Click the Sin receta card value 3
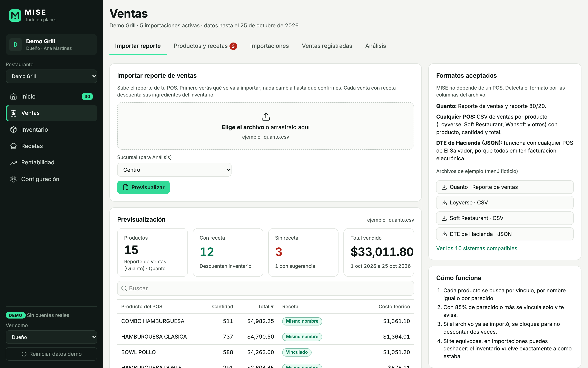 pos(278,252)
